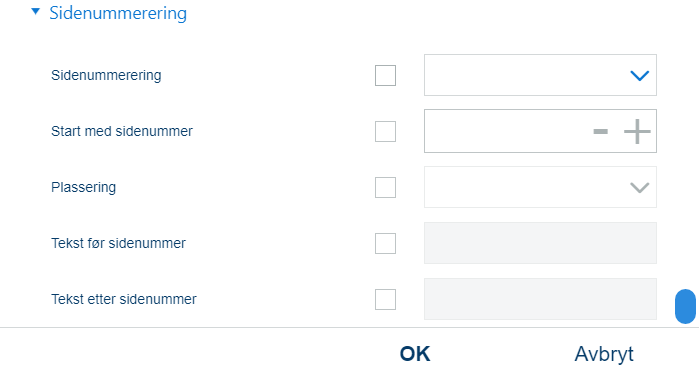Toggle the Tekst etter sidenummer checkbox
This screenshot has width=699, height=372.
click(385, 299)
